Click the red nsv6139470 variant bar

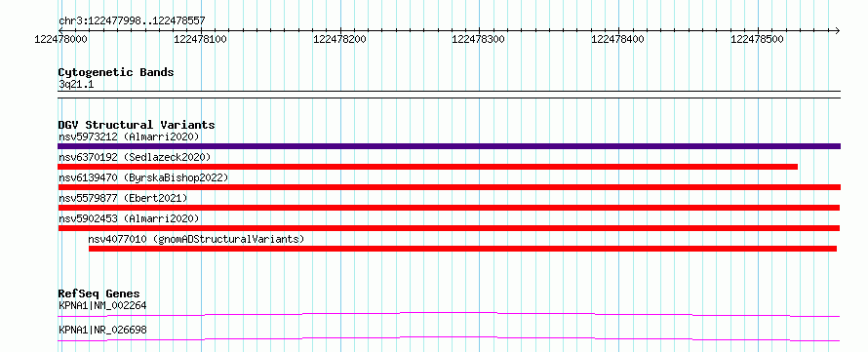pos(449,187)
